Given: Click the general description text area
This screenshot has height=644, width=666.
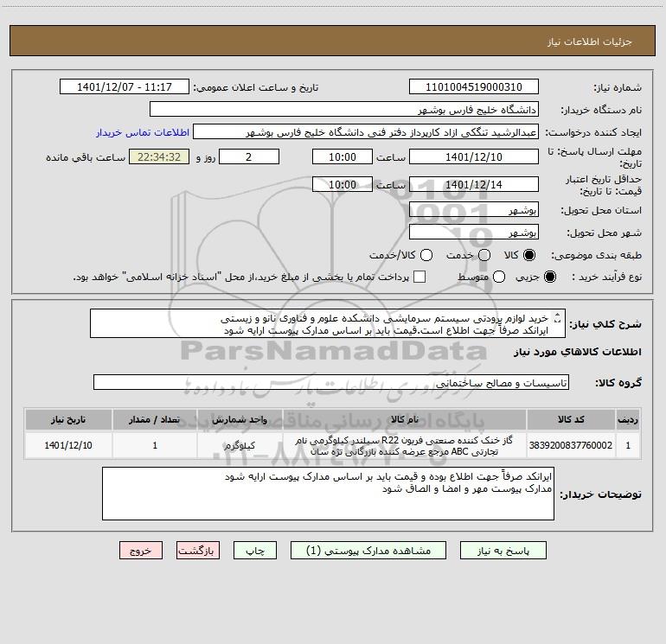Looking at the screenshot, I should tap(328, 324).
